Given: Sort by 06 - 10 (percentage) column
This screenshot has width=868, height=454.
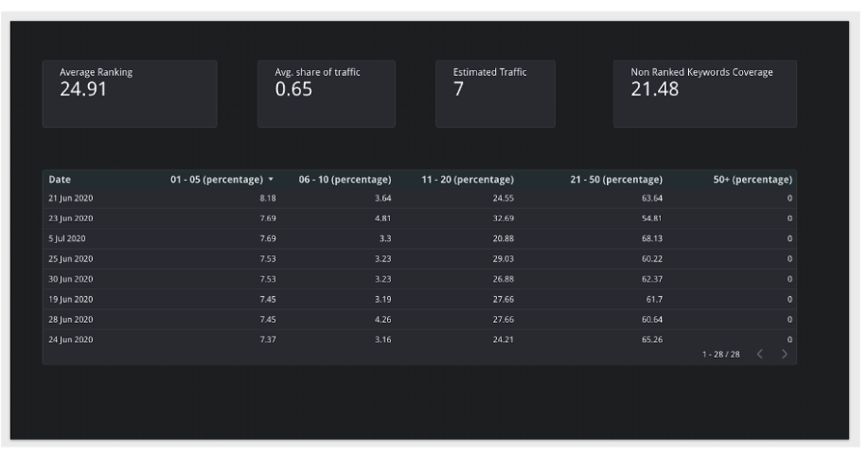Looking at the screenshot, I should (x=345, y=180).
